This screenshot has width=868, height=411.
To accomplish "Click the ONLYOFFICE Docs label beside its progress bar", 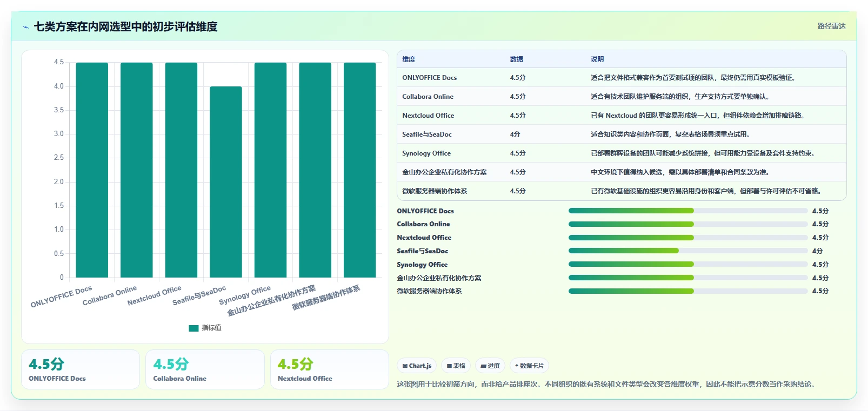I will [425, 211].
